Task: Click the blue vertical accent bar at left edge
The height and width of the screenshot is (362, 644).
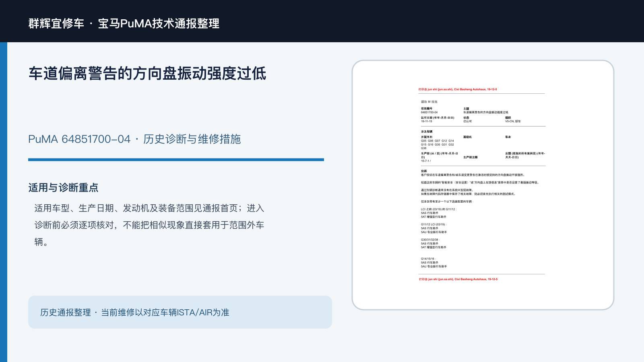Action: tap(4, 202)
